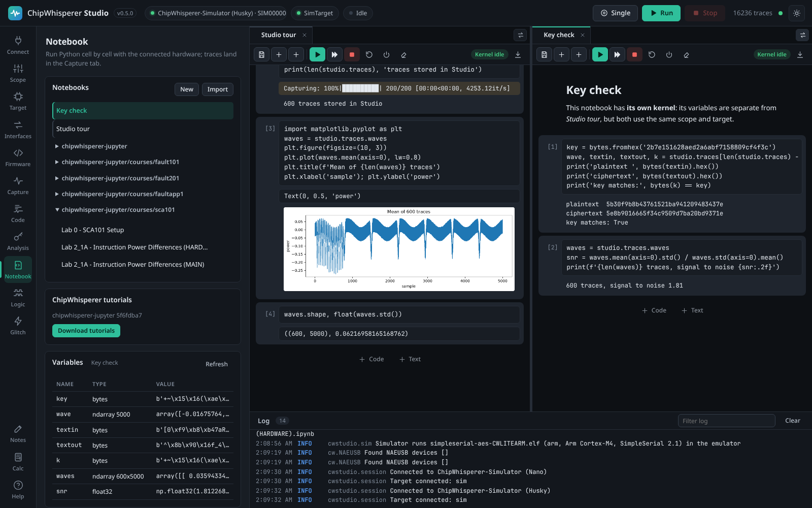Toggle Single capture mode

615,13
